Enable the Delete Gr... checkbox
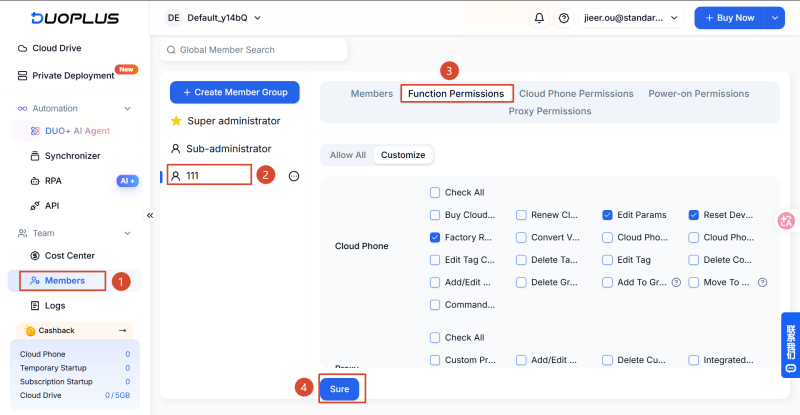 pos(521,282)
